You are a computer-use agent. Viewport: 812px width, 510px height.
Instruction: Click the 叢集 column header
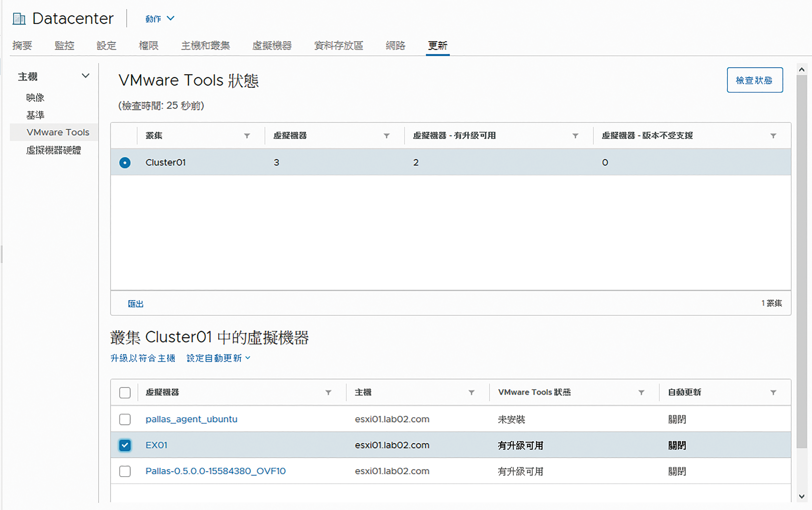(x=154, y=136)
